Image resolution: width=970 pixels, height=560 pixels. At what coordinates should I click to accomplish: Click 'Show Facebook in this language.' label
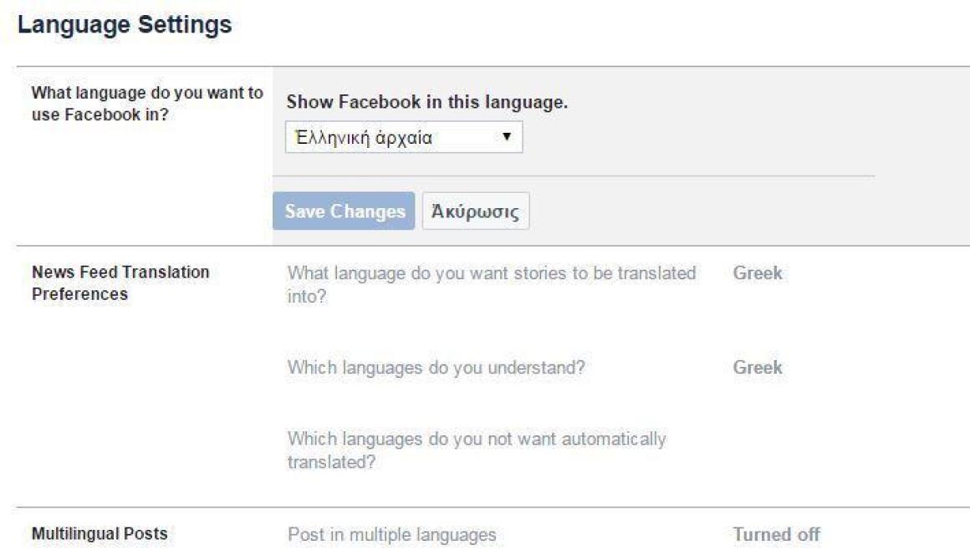point(426,102)
